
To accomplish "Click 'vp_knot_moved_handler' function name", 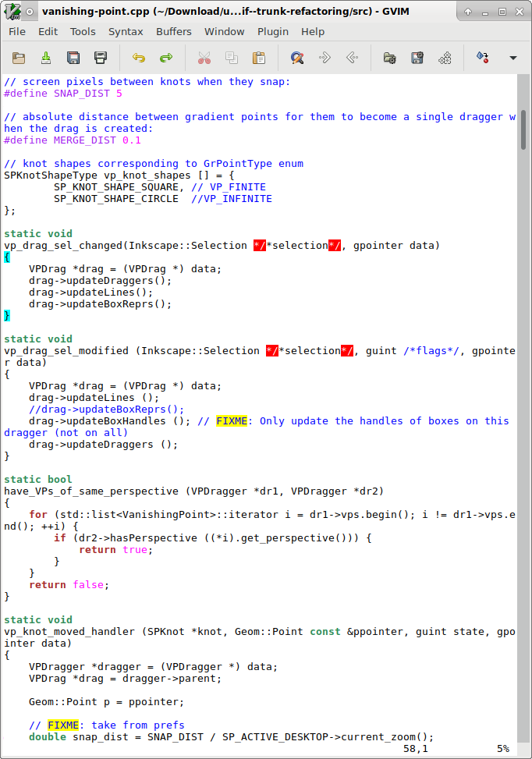I will click(69, 631).
